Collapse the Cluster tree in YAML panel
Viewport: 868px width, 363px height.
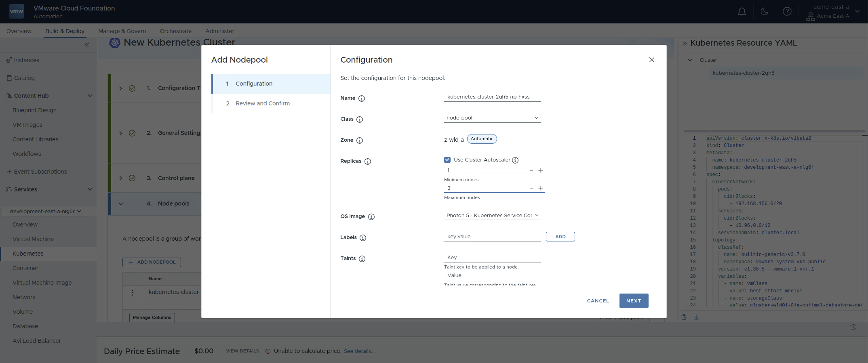(x=690, y=60)
